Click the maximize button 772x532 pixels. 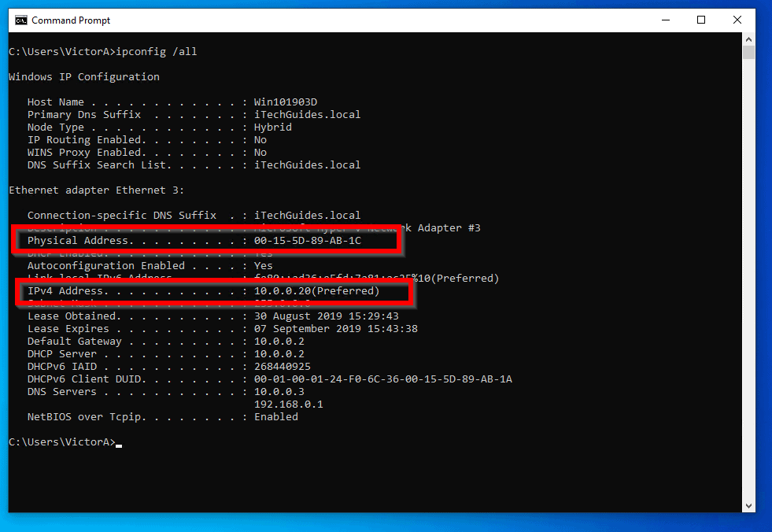tap(700, 20)
